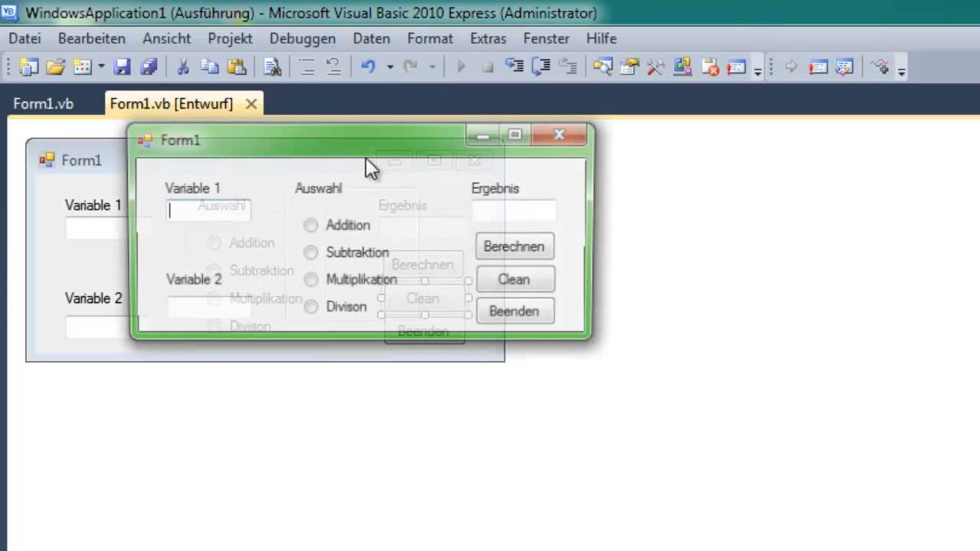Viewport: 980px width, 551px height.
Task: Stop debugging with the square icon
Action: (x=487, y=67)
